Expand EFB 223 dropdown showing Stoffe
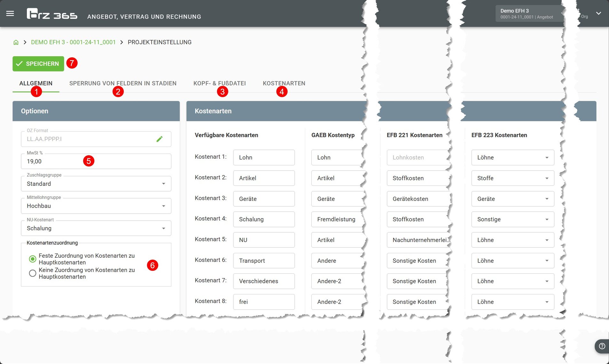The image size is (609, 364). (x=512, y=178)
